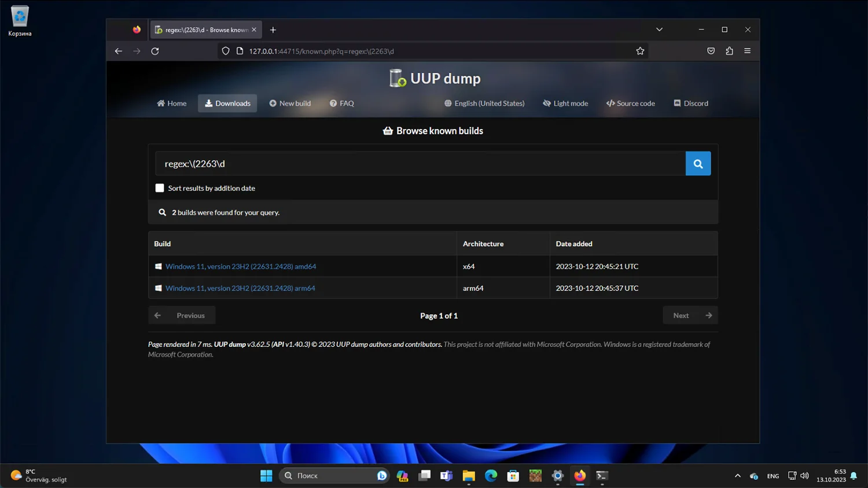Click the blue search magnifier button
The image size is (868, 488).
tap(698, 164)
